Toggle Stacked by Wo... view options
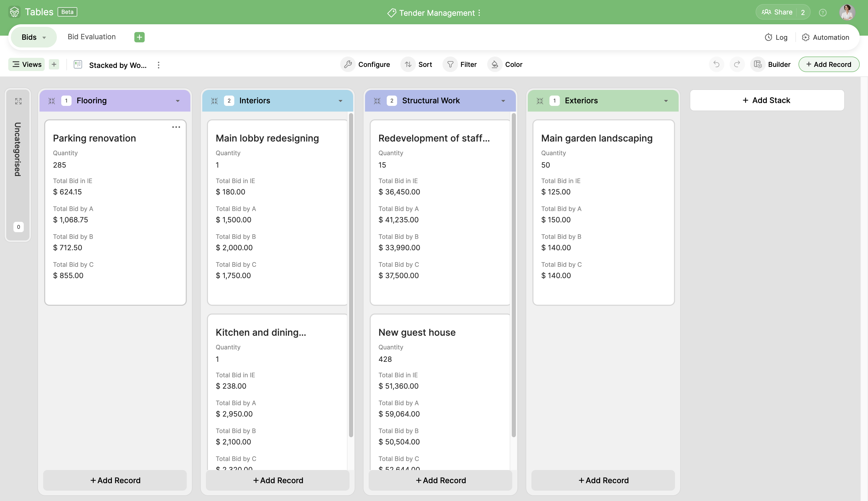 point(158,64)
